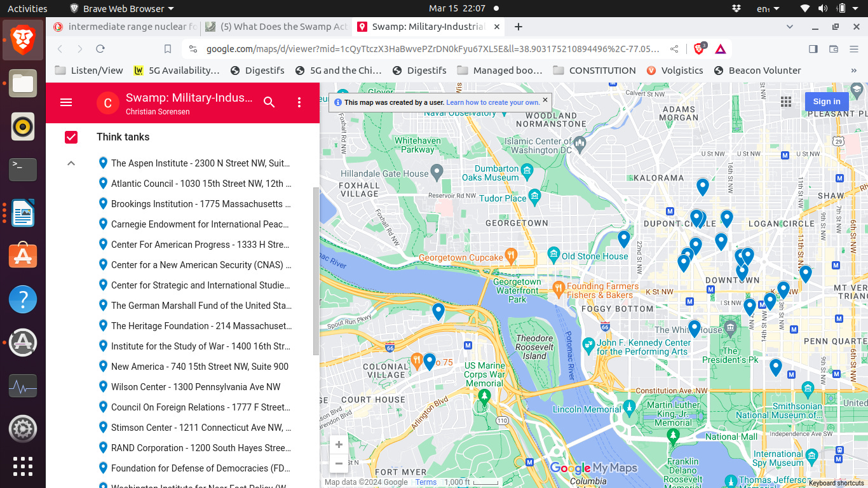Open the tab search dropdown
Viewport: 868px width, 488px height.
(x=790, y=27)
